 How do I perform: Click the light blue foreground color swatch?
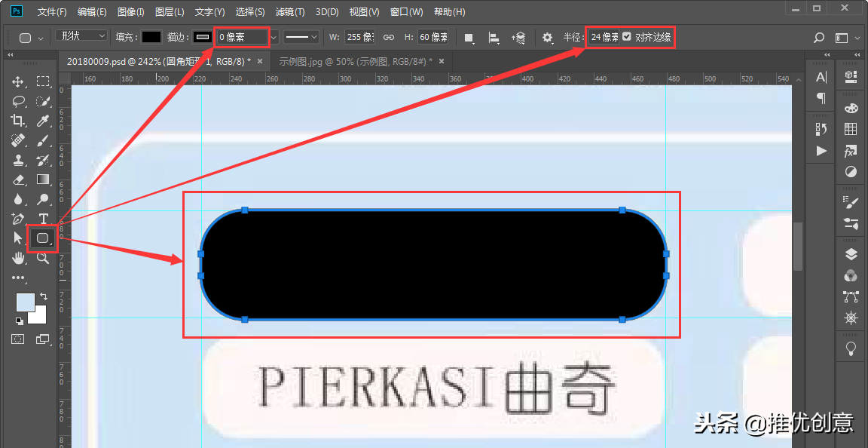click(25, 302)
